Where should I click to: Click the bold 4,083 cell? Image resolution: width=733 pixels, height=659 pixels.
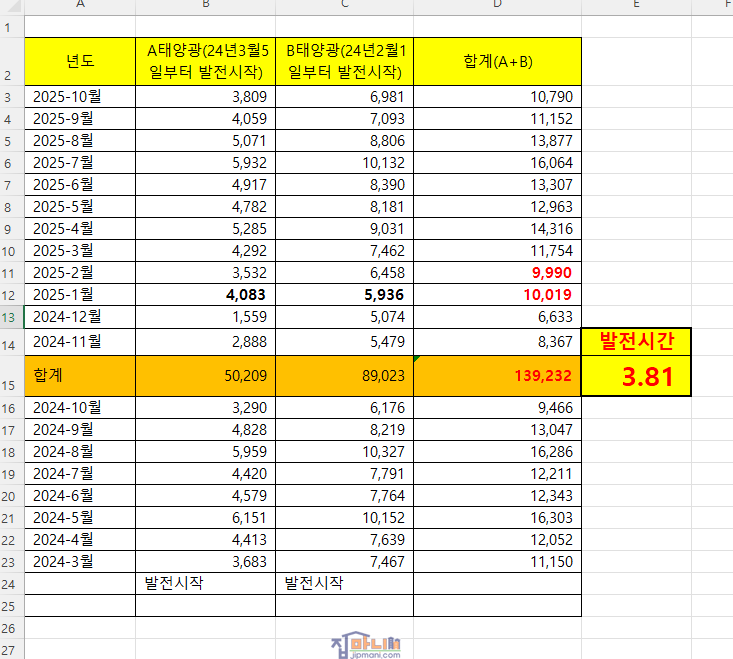click(x=205, y=294)
